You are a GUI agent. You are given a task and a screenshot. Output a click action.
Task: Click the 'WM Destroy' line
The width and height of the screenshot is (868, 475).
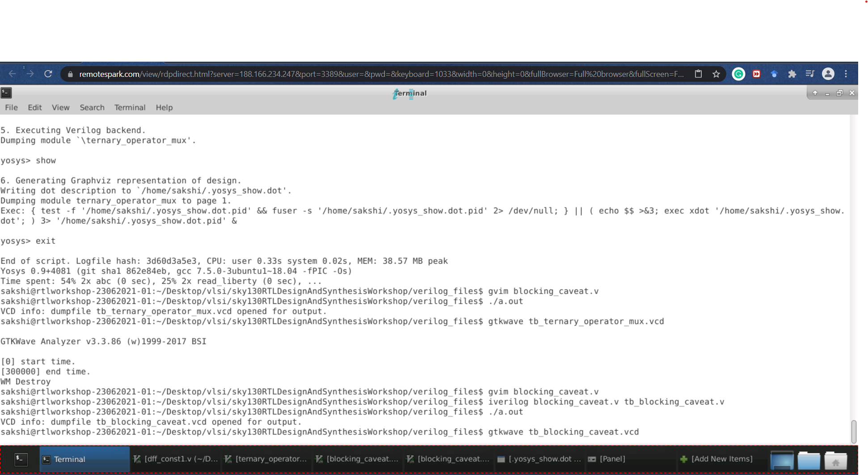point(25,382)
